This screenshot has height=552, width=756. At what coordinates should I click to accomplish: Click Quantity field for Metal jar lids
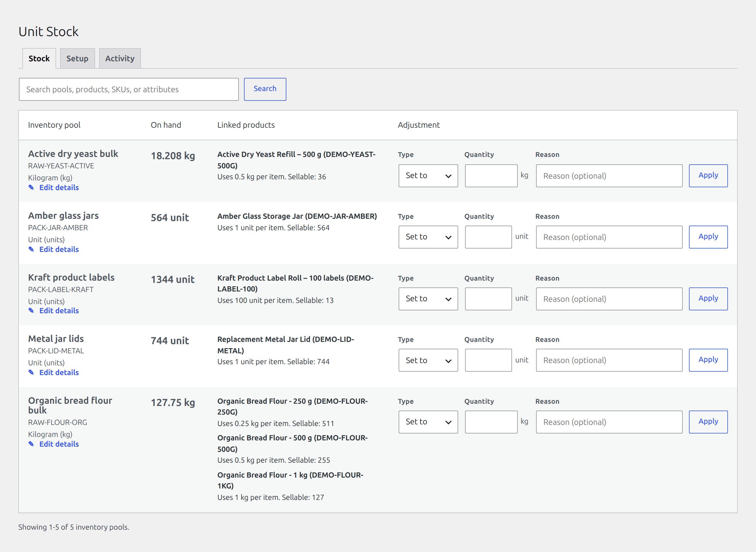488,360
